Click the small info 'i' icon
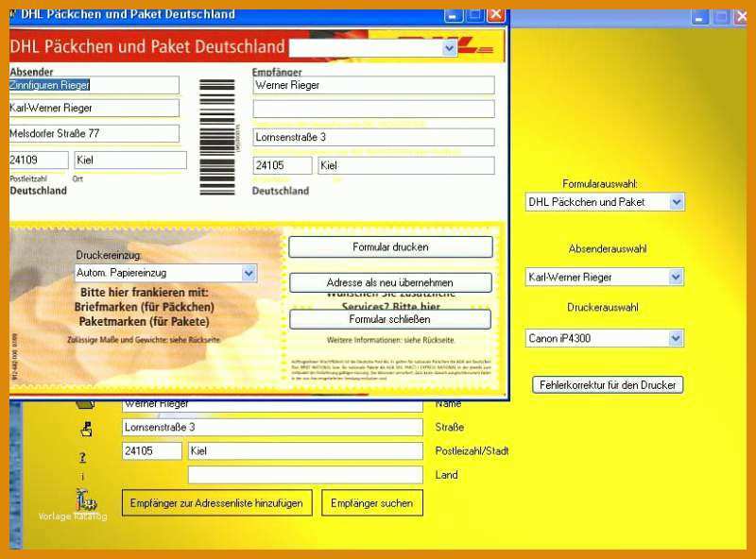This screenshot has width=756, height=559. pyautogui.click(x=82, y=477)
